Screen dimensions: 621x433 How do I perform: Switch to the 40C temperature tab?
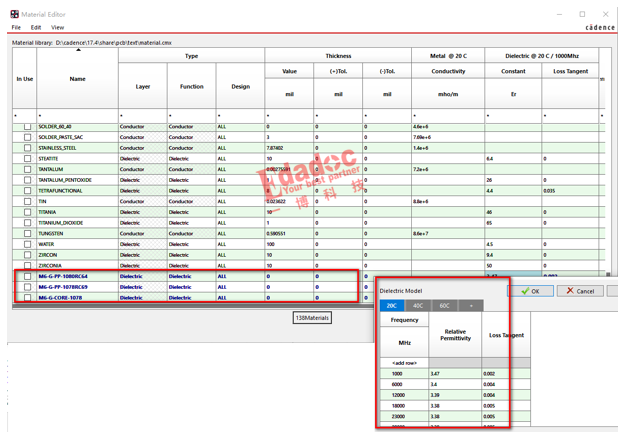coord(418,306)
